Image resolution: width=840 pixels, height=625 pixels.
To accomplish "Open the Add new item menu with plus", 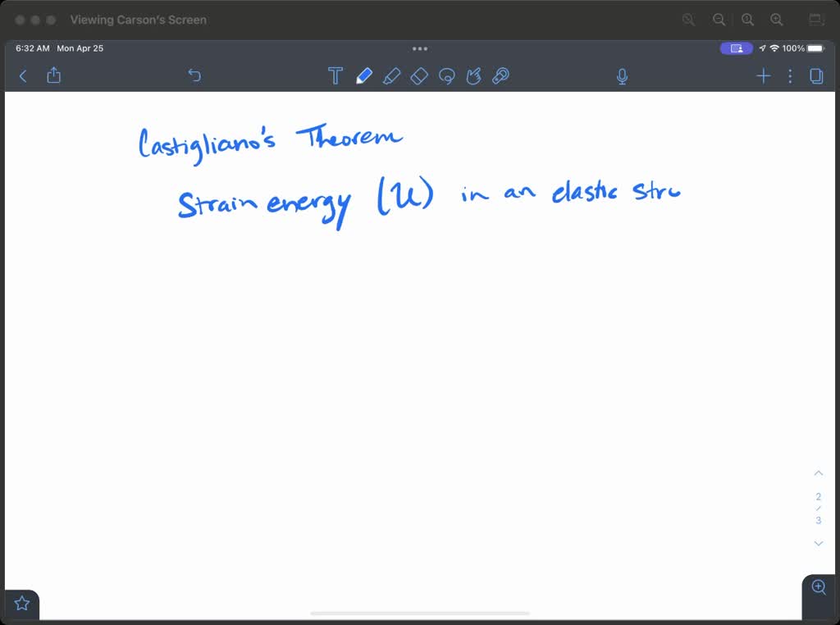I will [763, 75].
